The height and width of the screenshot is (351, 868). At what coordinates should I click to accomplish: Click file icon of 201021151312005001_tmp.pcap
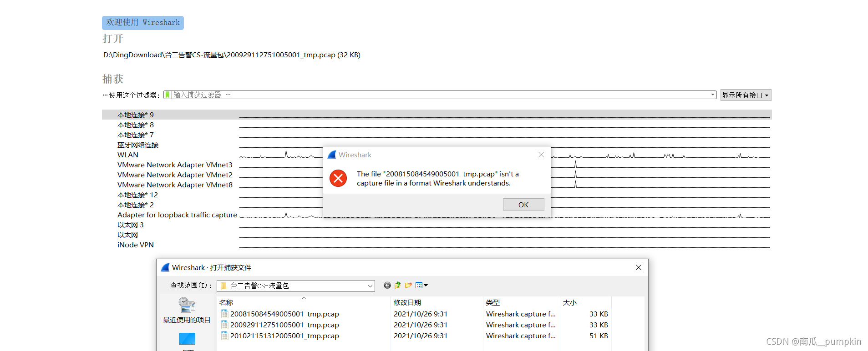[225, 336]
